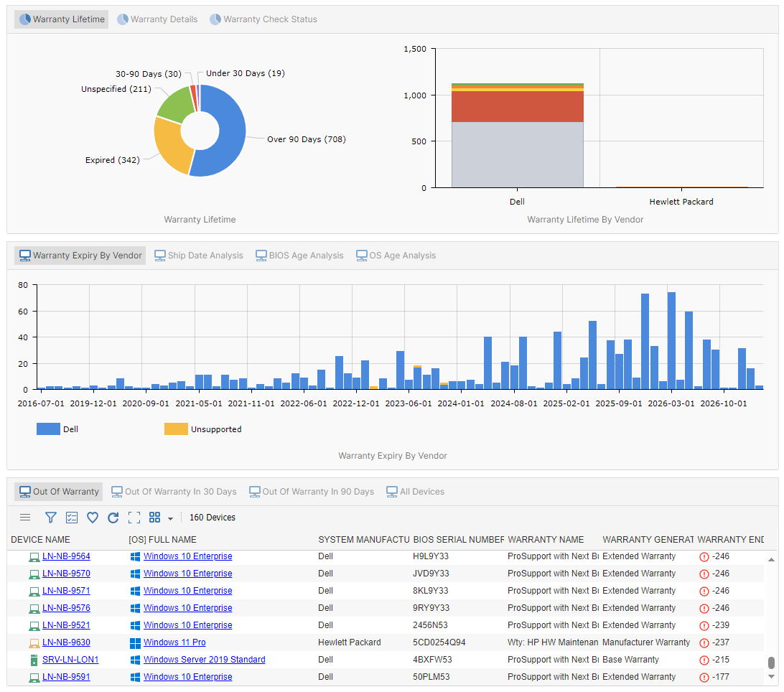Click the 160 Devices count label

pyautogui.click(x=213, y=518)
